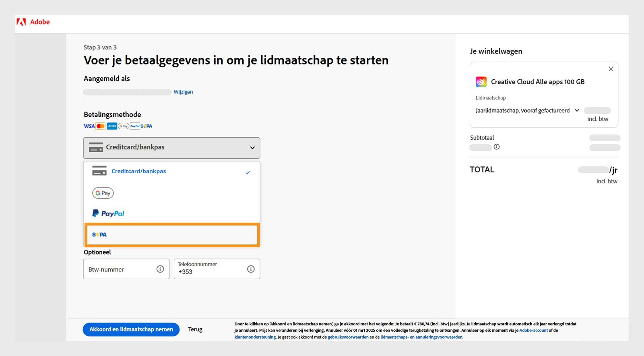Viewport: 644px width, 356px height.
Task: Click the Telefoonnummer input field
Action: [x=217, y=269]
